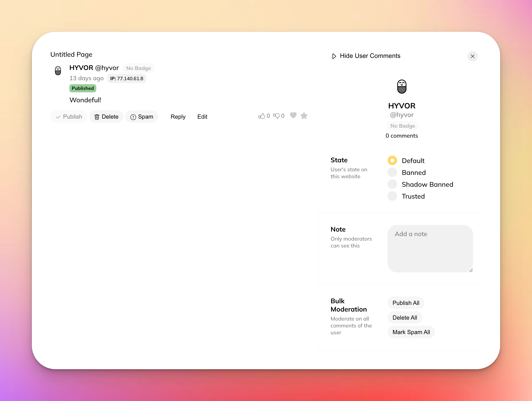532x401 pixels.
Task: Mark user as Trusted
Action: [x=392, y=196]
